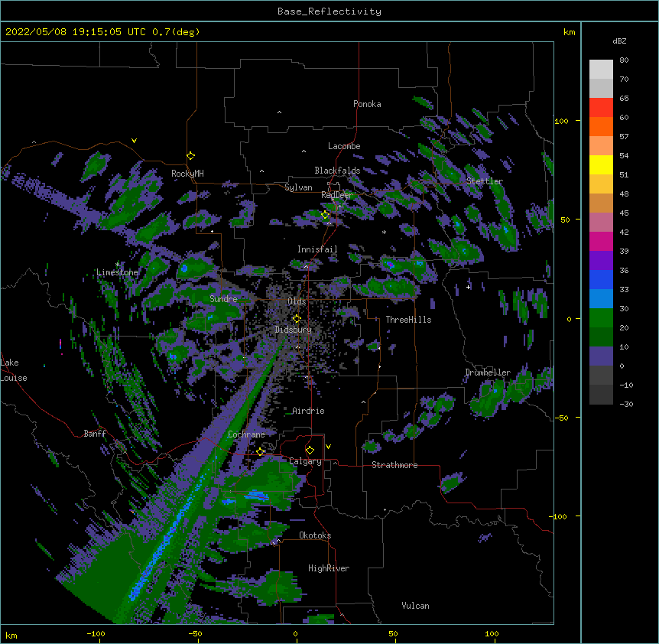Select the Drumheller label

click(x=488, y=372)
